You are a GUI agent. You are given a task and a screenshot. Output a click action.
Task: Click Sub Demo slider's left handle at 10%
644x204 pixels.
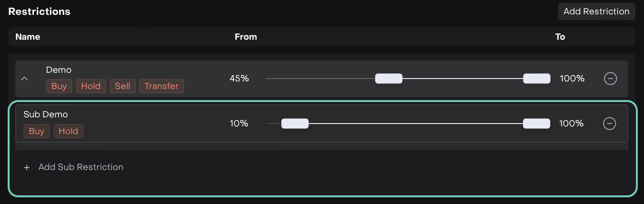pyautogui.click(x=295, y=124)
